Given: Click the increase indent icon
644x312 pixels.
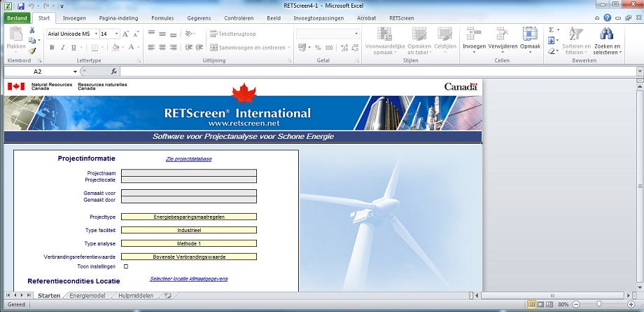Looking at the screenshot, I should [x=199, y=48].
